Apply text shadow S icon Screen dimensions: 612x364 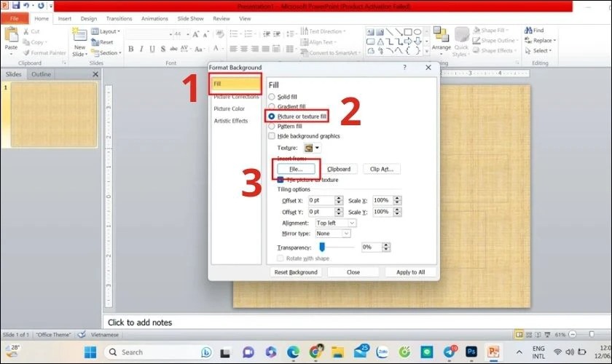point(162,49)
